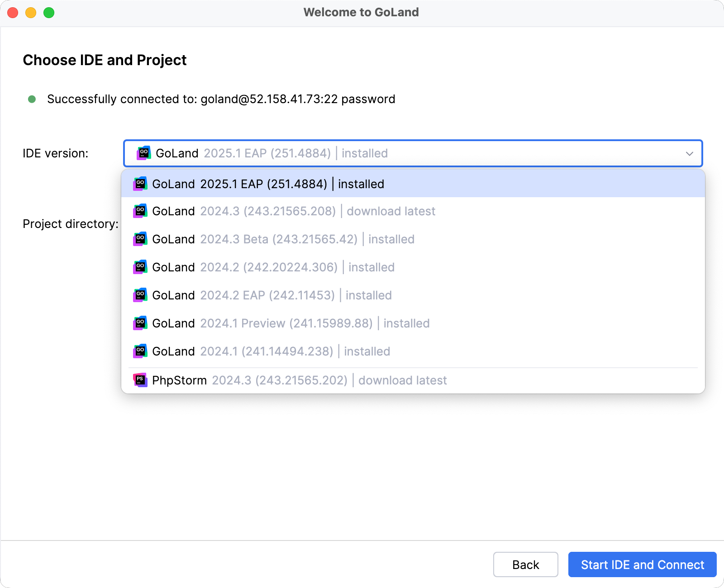Select GoLand 2025.1 EAP (251.4884) installed
This screenshot has height=588, width=724.
268,184
